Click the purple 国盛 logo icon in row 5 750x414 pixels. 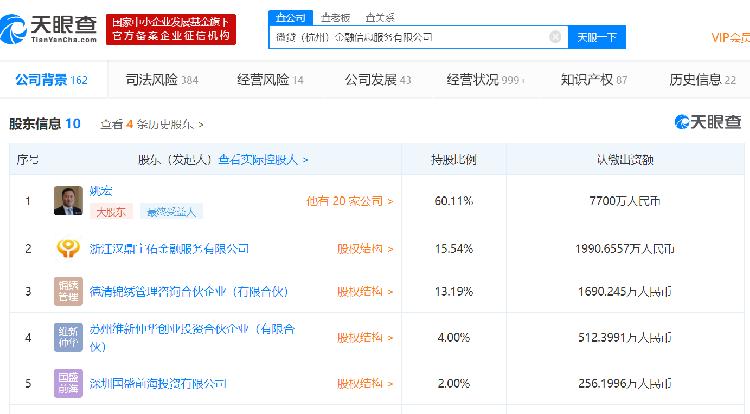coord(69,383)
